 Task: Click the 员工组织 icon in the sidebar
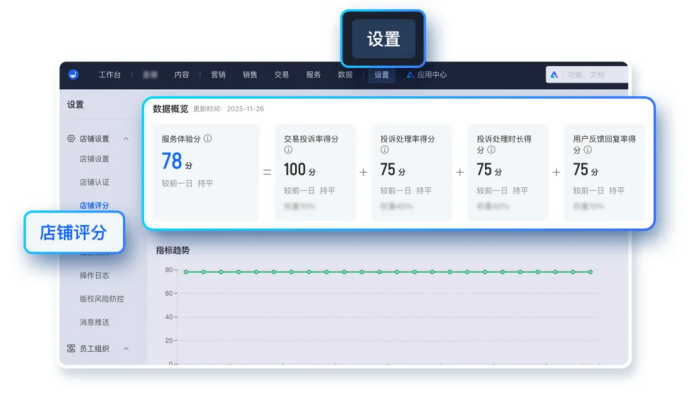click(x=71, y=348)
